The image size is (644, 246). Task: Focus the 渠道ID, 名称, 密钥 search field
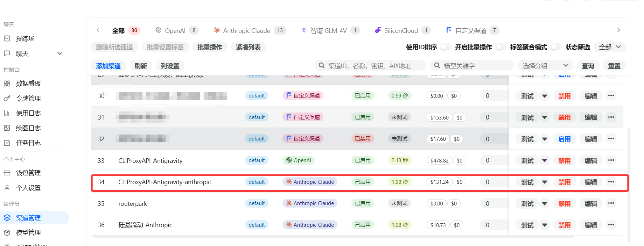pyautogui.click(x=370, y=65)
